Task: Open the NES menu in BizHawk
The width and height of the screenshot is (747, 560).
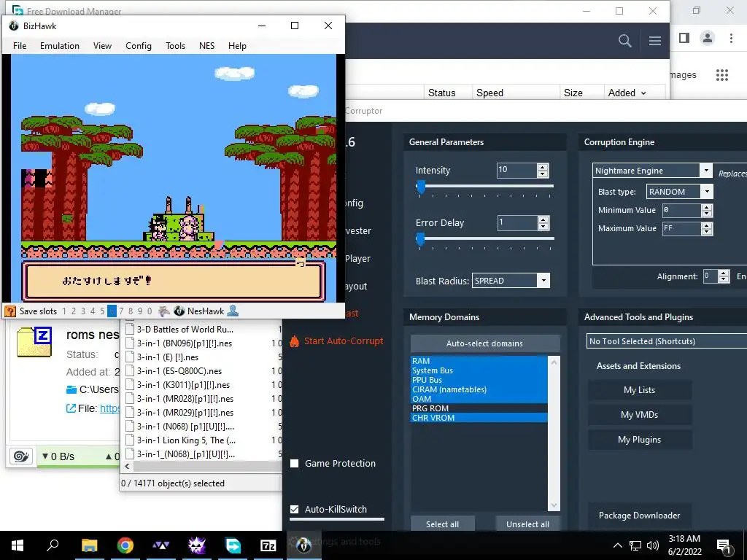Action: click(x=206, y=46)
